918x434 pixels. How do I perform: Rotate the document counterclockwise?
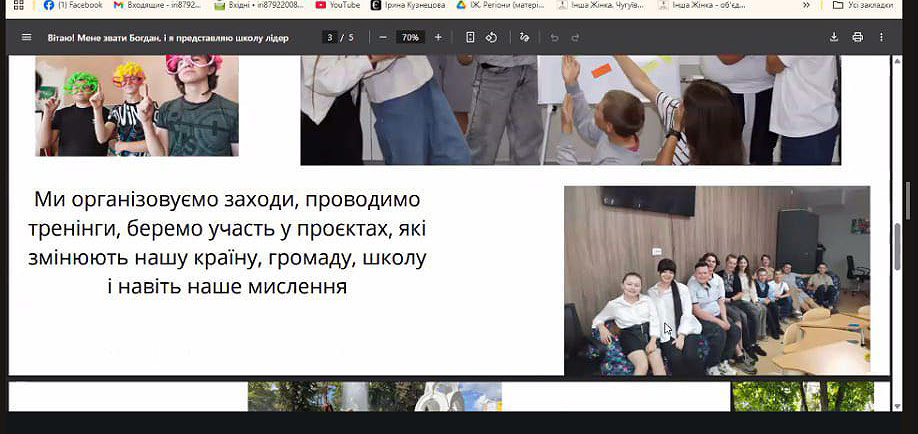coord(492,38)
